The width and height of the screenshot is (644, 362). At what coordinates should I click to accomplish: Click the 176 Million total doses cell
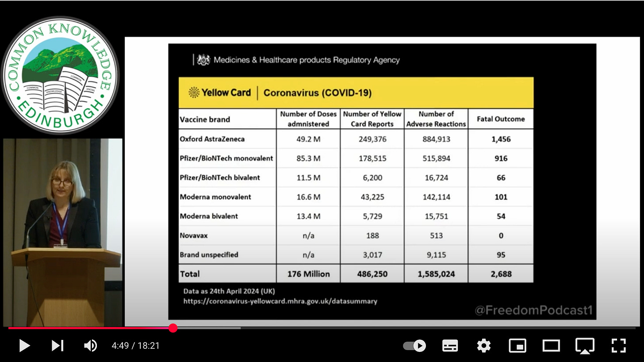[308, 274]
